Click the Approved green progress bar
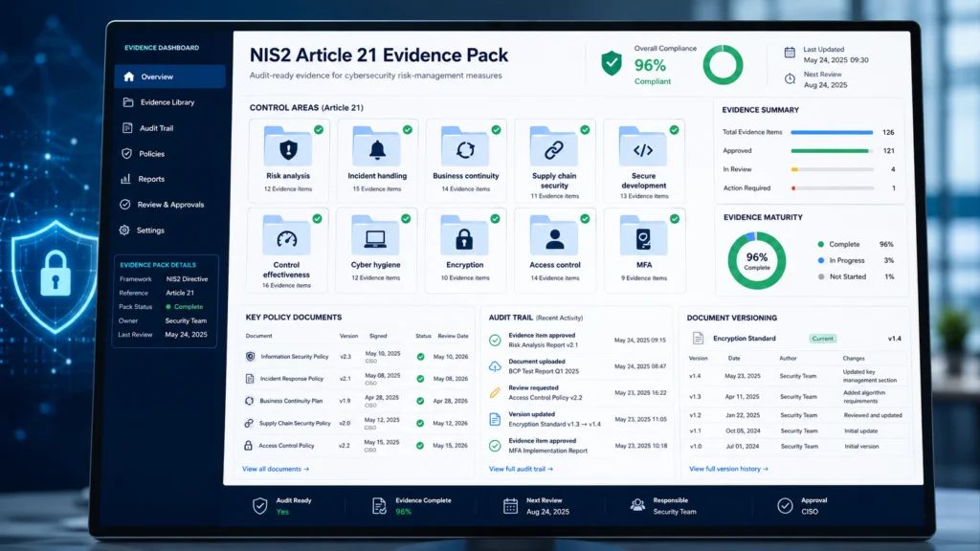Viewport: 980px width, 551px height. point(832,150)
